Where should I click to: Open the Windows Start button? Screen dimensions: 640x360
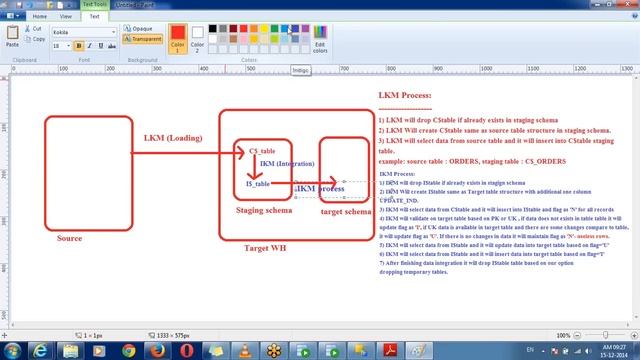pyautogui.click(x=12, y=351)
